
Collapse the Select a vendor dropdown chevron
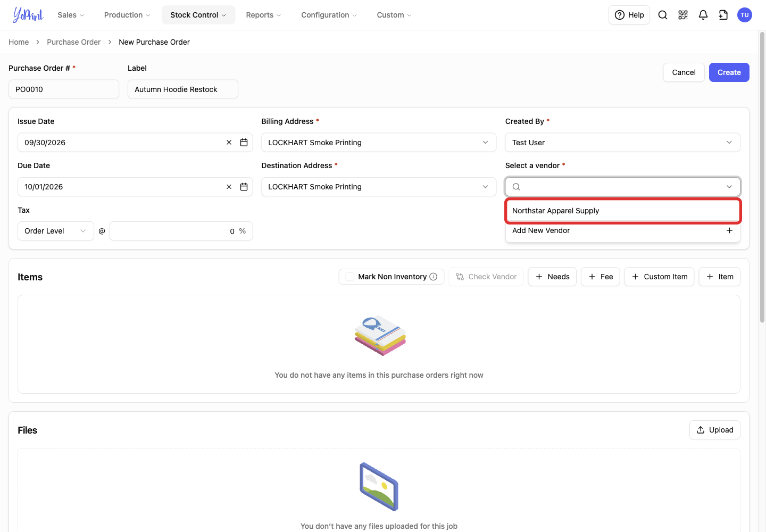(x=729, y=187)
